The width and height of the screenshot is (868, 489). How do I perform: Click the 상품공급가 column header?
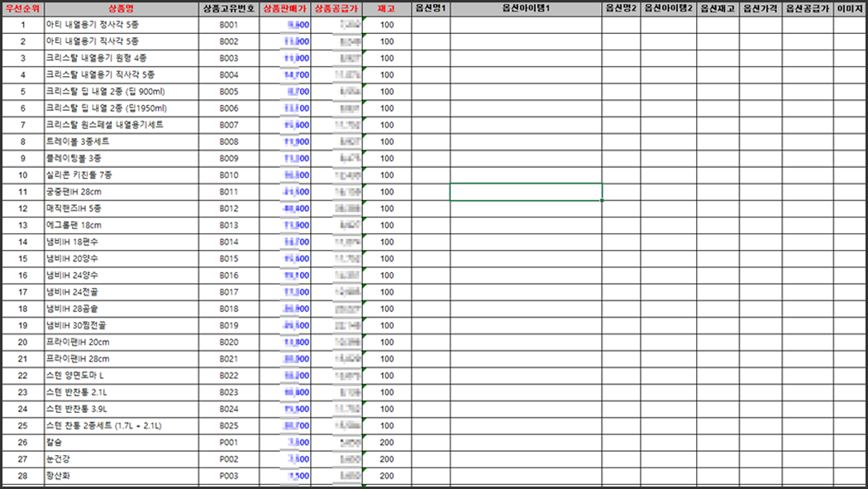[x=337, y=8]
